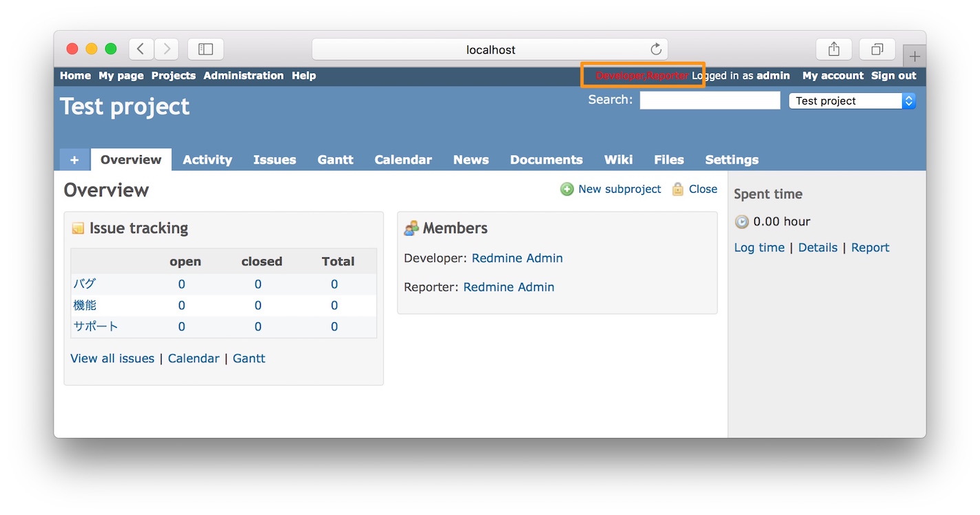This screenshot has height=515, width=980.
Task: Click open count for バグ row
Action: pos(182,284)
